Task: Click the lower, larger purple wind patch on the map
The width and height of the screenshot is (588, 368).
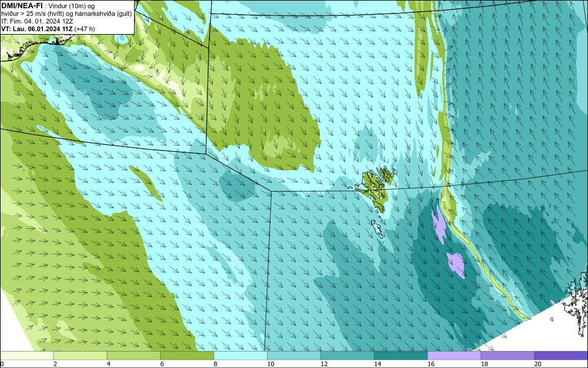Action: coord(456,265)
